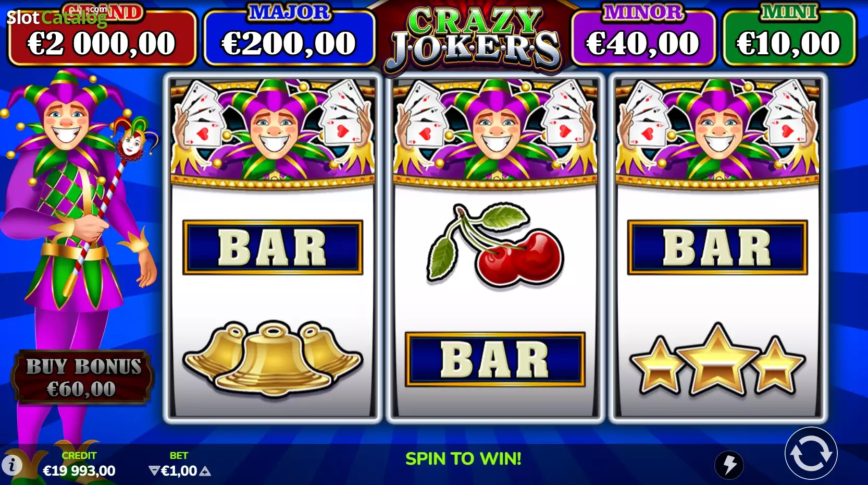868x485 pixels.
Task: Click the circular spin button
Action: click(811, 453)
